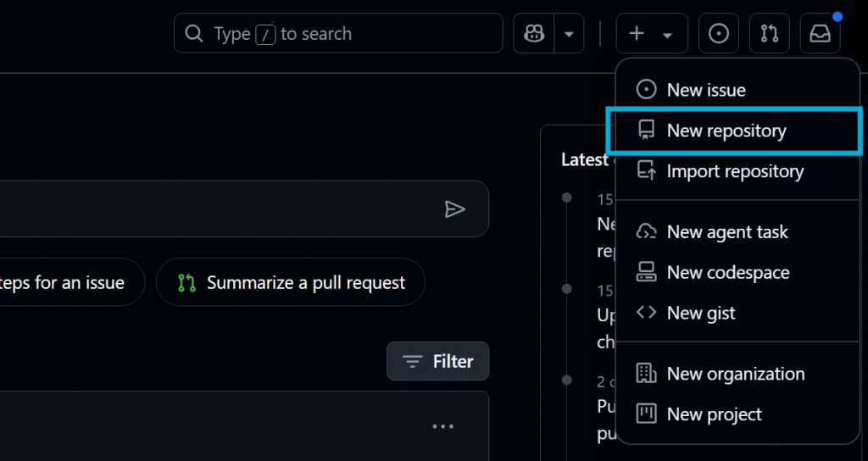
Task: Click the plus create-new icon
Action: [637, 33]
